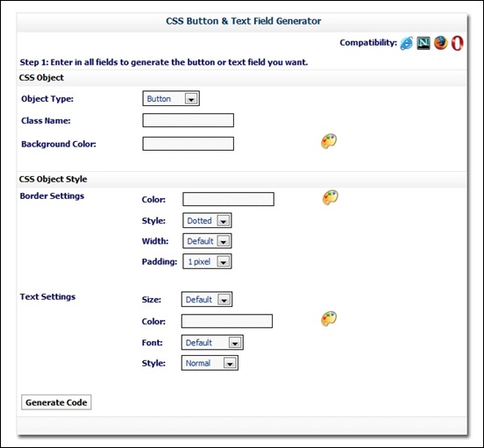The height and width of the screenshot is (448, 484).
Task: Open the Background Color palette picker
Action: (329, 141)
